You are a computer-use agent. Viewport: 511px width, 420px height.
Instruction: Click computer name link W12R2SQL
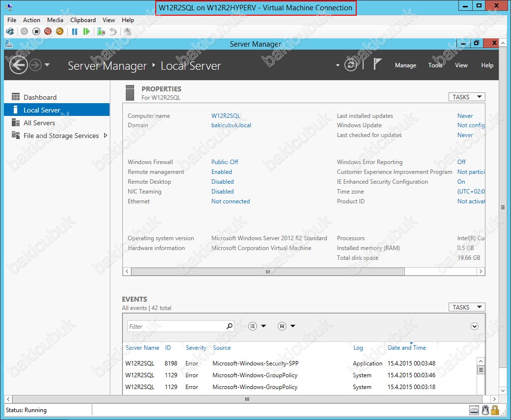click(226, 115)
